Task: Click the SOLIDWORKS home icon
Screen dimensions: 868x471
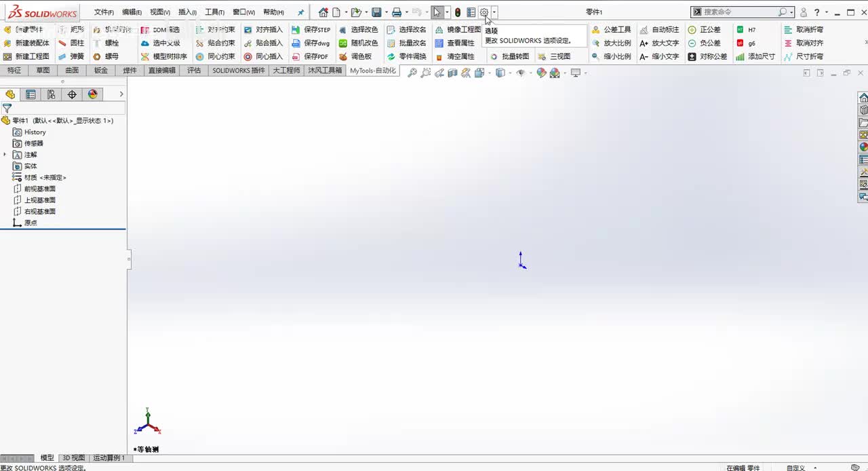Action: (x=323, y=12)
